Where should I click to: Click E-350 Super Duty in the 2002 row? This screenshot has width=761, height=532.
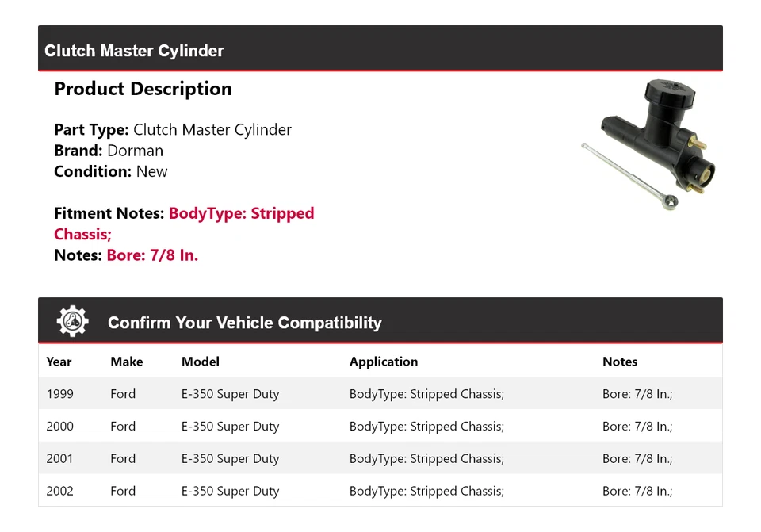(230, 492)
